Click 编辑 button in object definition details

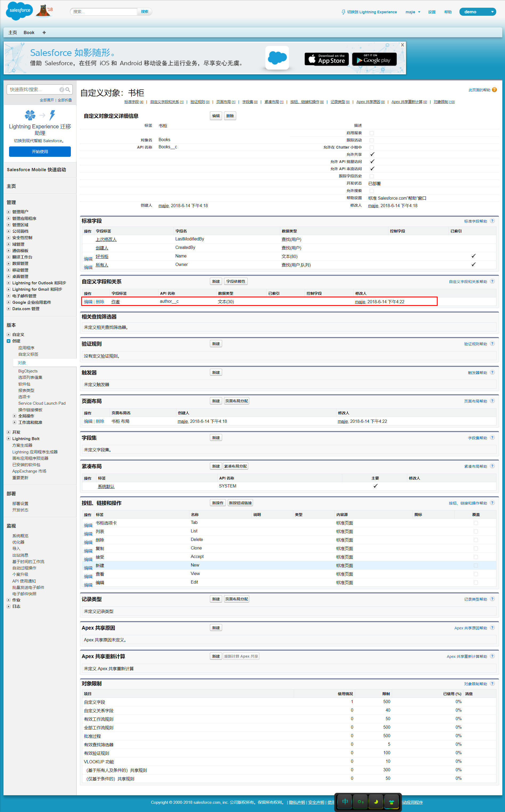(x=216, y=116)
